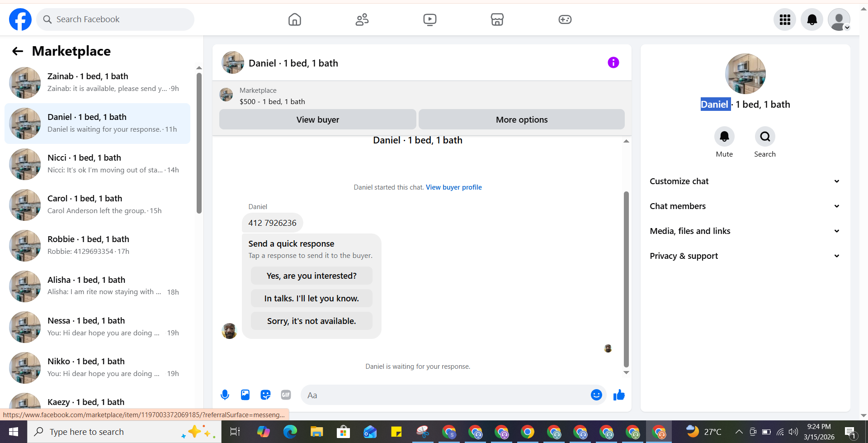868x443 pixels.
Task: Focus the Search Facebook field
Action: coord(115,19)
